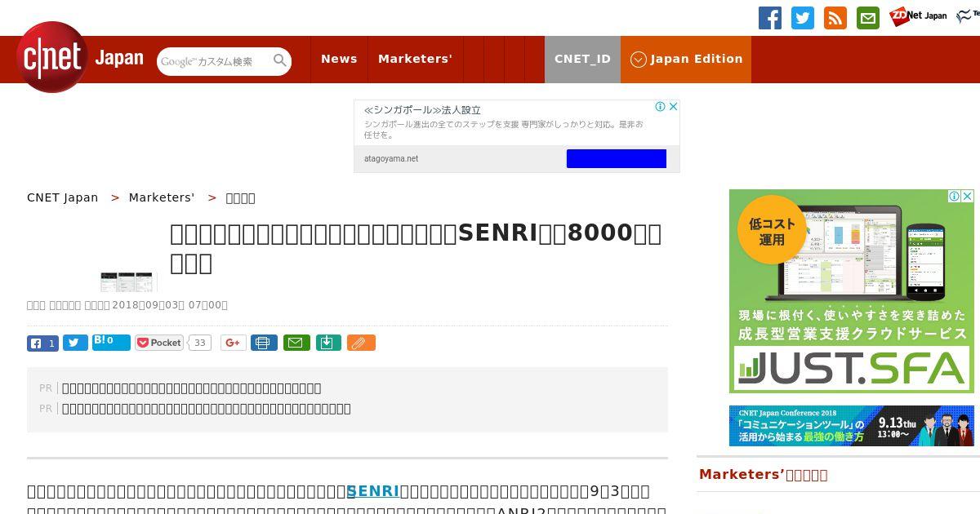Click the Pocket count bubble showing 33
The width and height of the screenshot is (980, 514).
pos(199,343)
